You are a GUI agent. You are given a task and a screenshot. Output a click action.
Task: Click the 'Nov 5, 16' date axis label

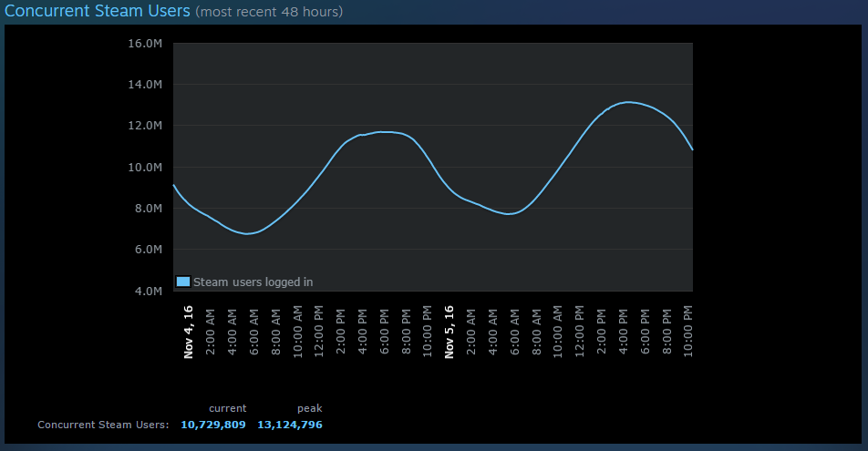[449, 332]
